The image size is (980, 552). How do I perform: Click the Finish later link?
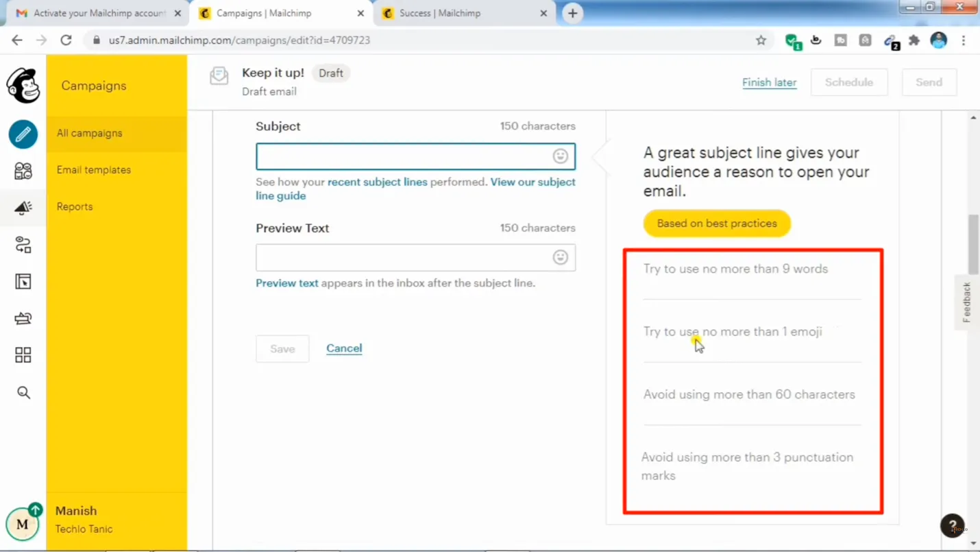(x=769, y=82)
